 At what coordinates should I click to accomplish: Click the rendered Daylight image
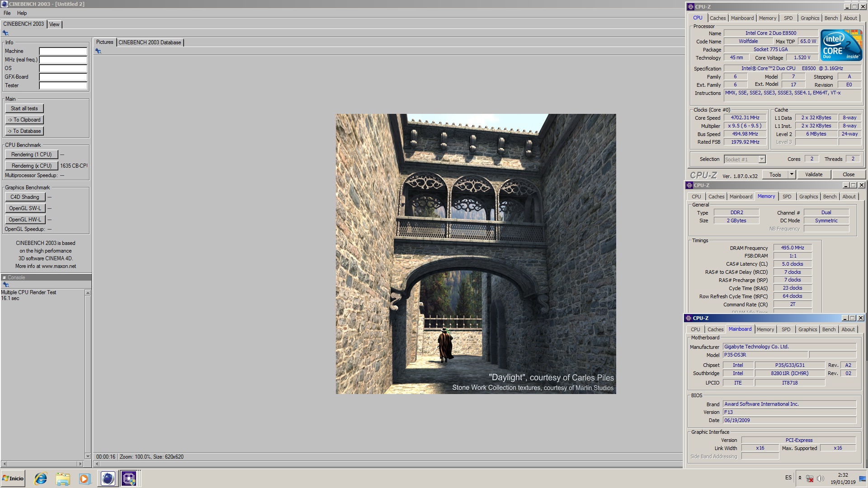click(x=476, y=254)
